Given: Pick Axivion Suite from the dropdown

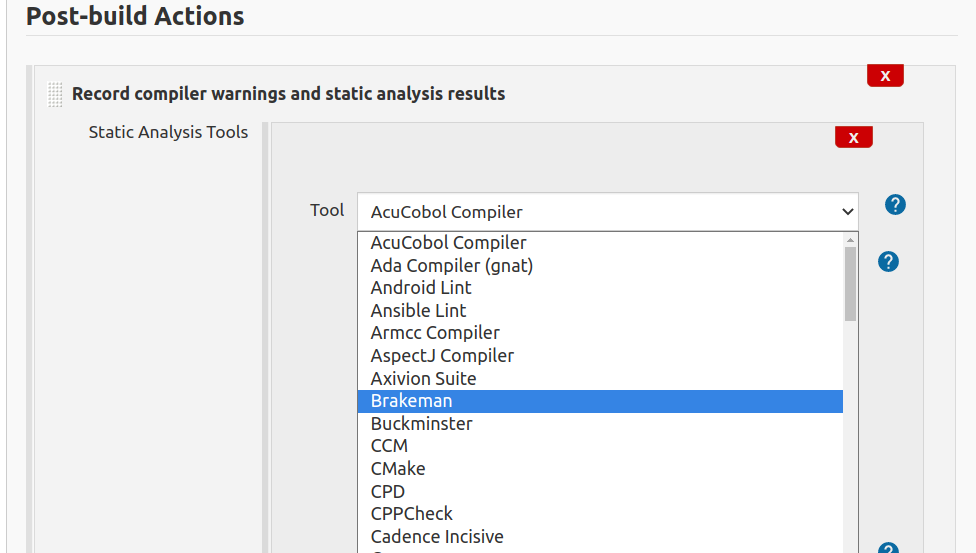Looking at the screenshot, I should point(600,379).
